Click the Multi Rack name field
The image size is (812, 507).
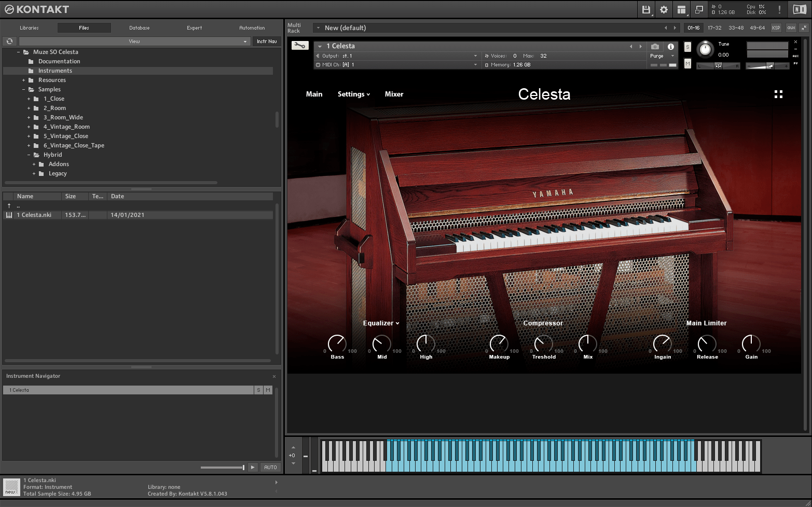(488, 28)
